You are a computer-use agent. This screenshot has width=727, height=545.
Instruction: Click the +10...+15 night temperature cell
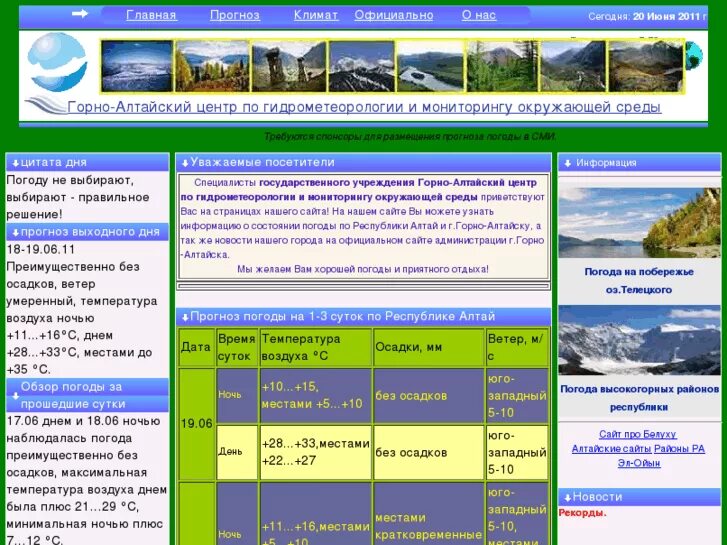[x=316, y=396]
